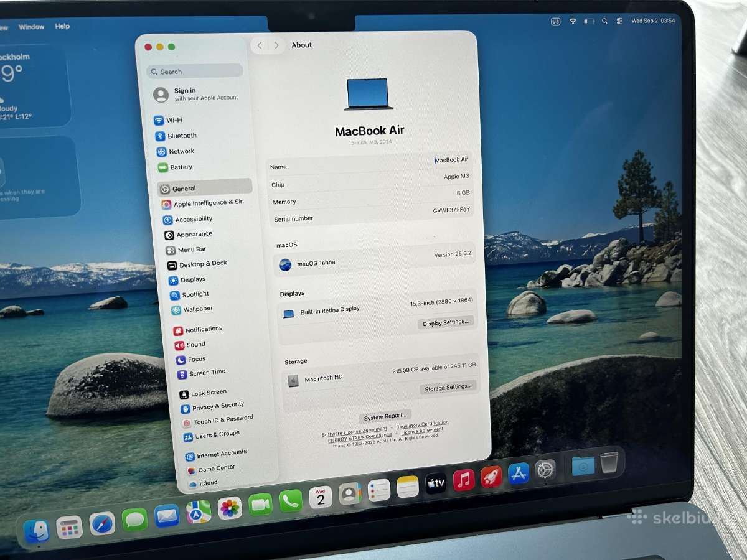
Task: Open App Store from Dock
Action: click(x=519, y=474)
